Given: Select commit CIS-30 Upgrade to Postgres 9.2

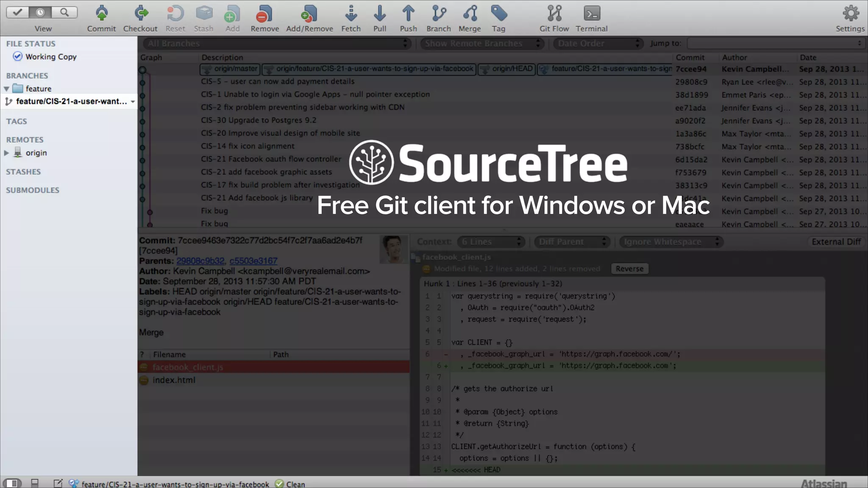Looking at the screenshot, I should pos(259,120).
